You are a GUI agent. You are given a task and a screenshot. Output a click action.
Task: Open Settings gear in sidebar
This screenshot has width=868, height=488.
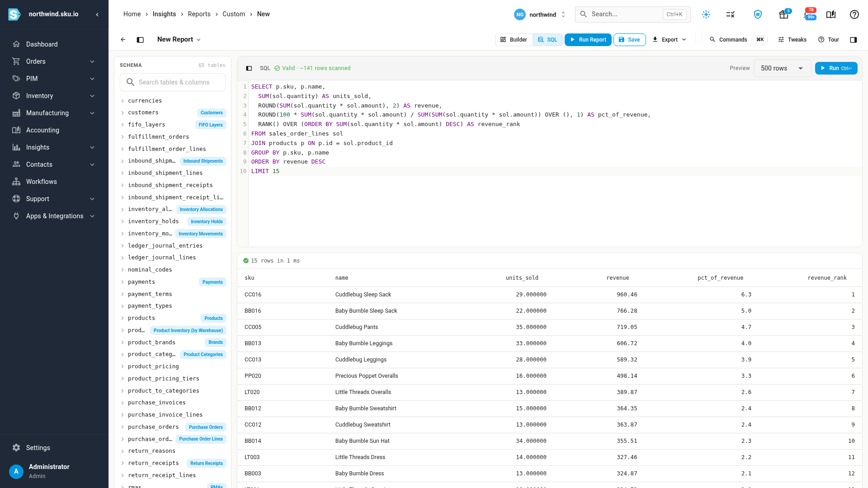[54, 448]
